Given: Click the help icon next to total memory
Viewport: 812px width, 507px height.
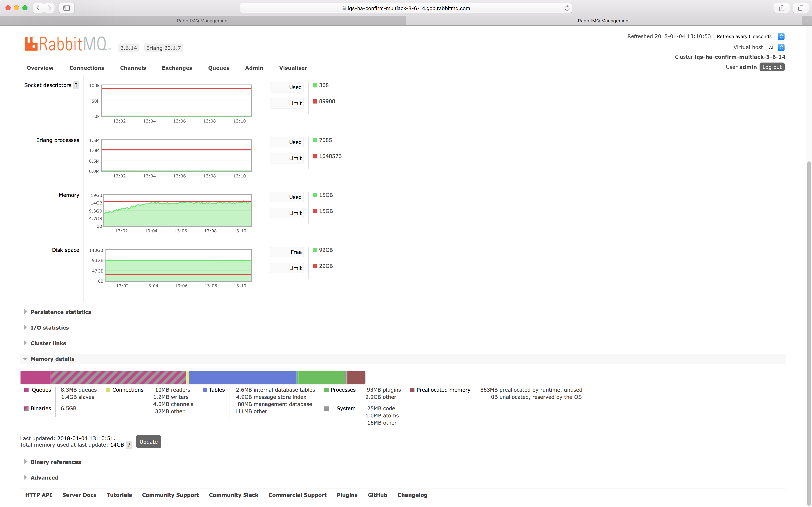Looking at the screenshot, I should click(129, 445).
